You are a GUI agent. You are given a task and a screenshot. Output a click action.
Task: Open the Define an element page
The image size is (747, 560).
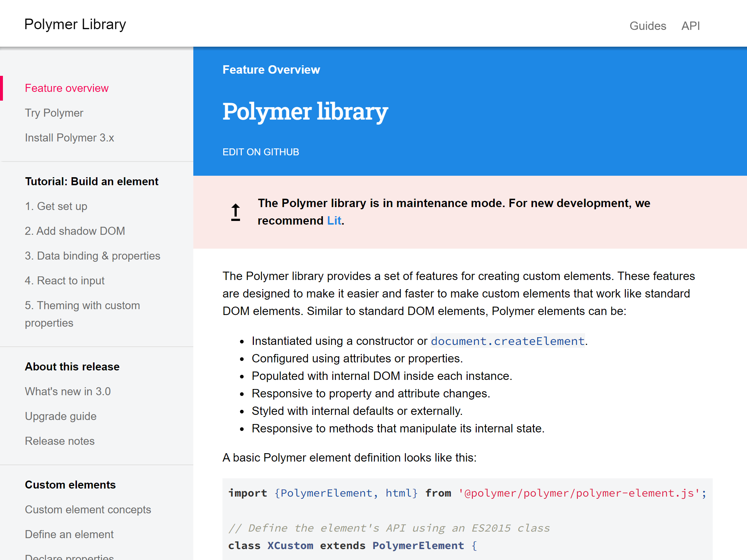(x=69, y=534)
